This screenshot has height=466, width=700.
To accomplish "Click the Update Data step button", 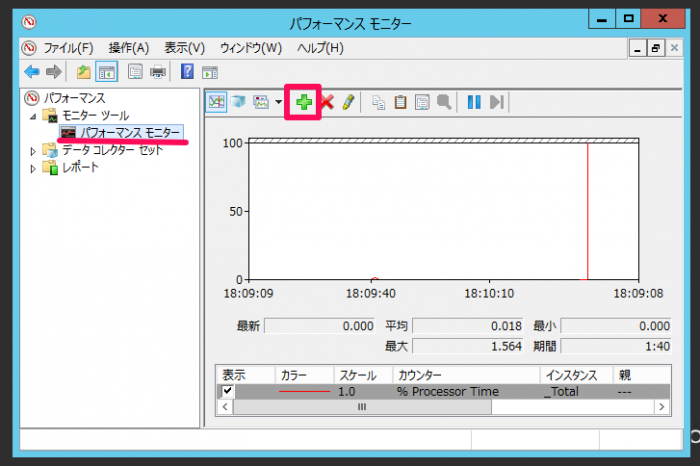I will point(496,102).
